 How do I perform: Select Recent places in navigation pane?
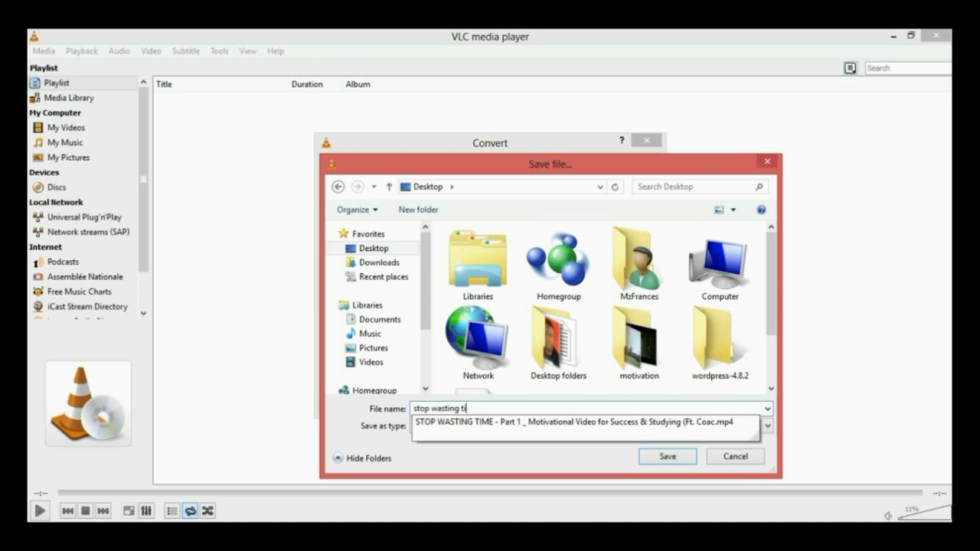[x=383, y=277]
